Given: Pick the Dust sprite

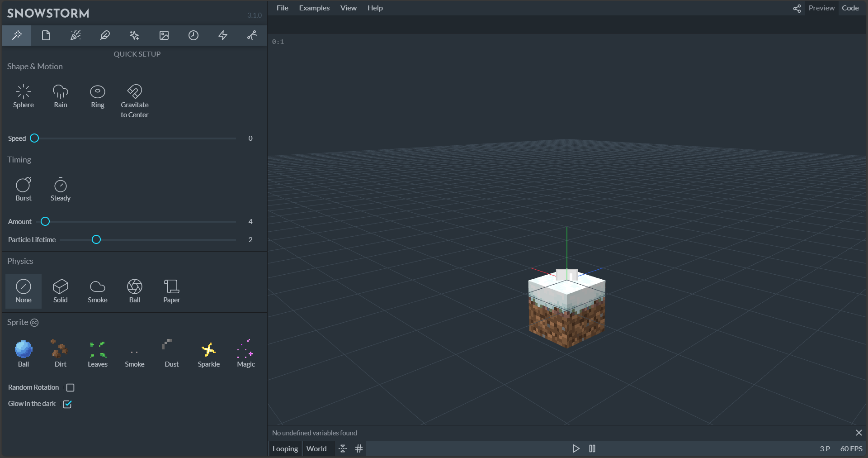Looking at the screenshot, I should 172,354.
